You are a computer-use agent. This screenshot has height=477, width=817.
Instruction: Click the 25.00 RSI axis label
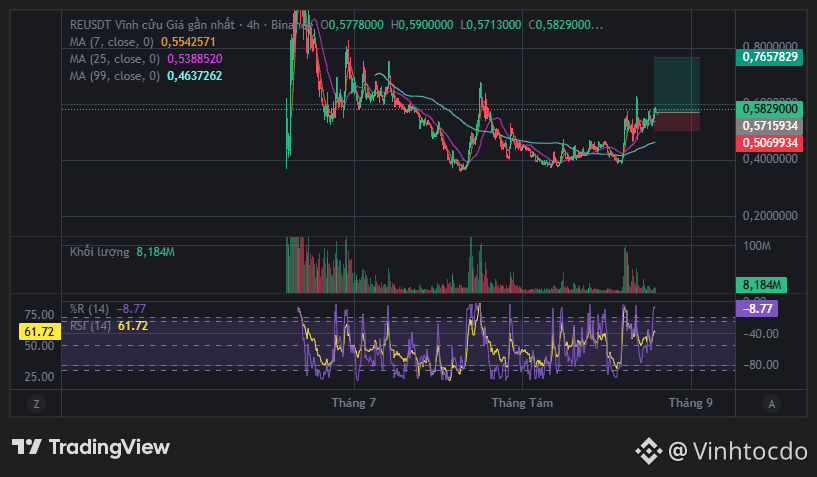coord(40,376)
